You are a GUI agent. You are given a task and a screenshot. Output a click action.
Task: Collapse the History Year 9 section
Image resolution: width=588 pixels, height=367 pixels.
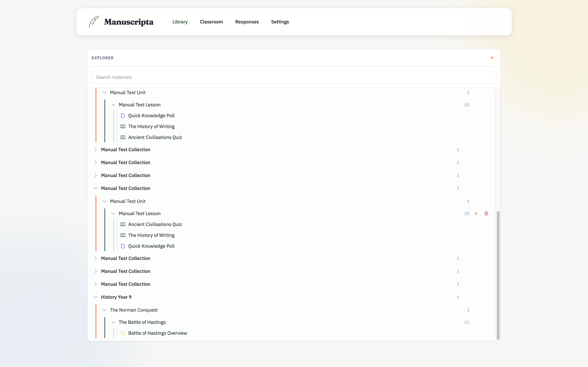click(96, 297)
